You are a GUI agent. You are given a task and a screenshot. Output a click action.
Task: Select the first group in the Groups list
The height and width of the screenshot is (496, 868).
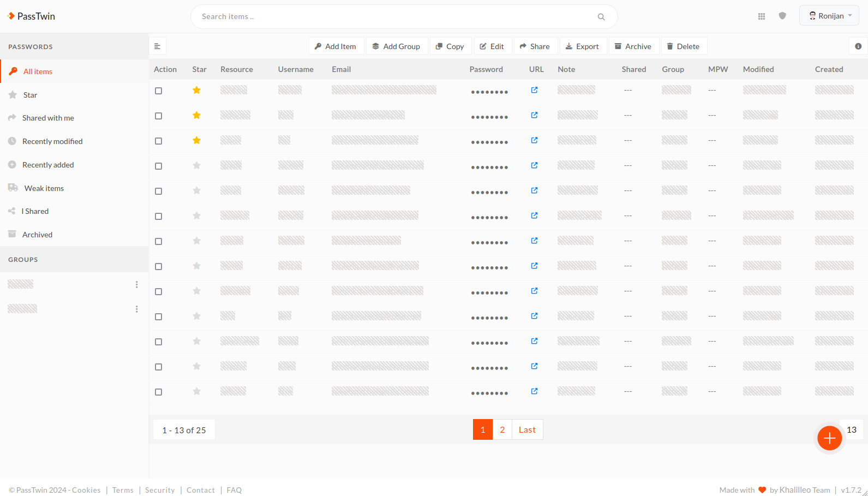[21, 284]
